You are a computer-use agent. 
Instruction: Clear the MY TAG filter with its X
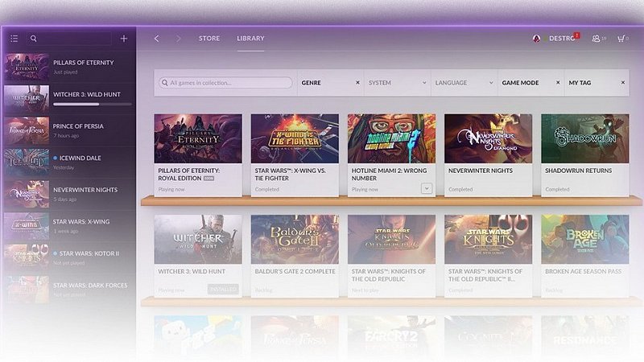[x=622, y=83]
